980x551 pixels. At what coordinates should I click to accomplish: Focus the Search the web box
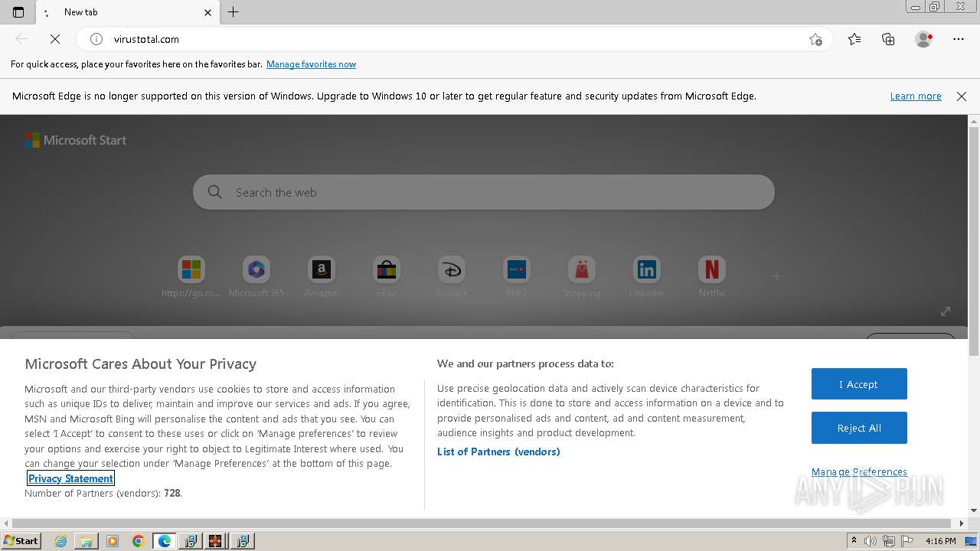(484, 192)
